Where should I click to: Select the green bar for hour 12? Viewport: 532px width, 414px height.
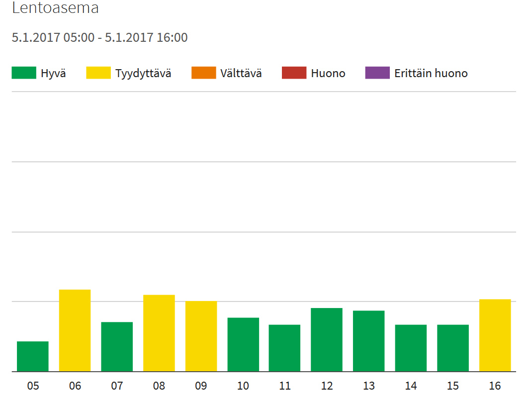(x=327, y=340)
